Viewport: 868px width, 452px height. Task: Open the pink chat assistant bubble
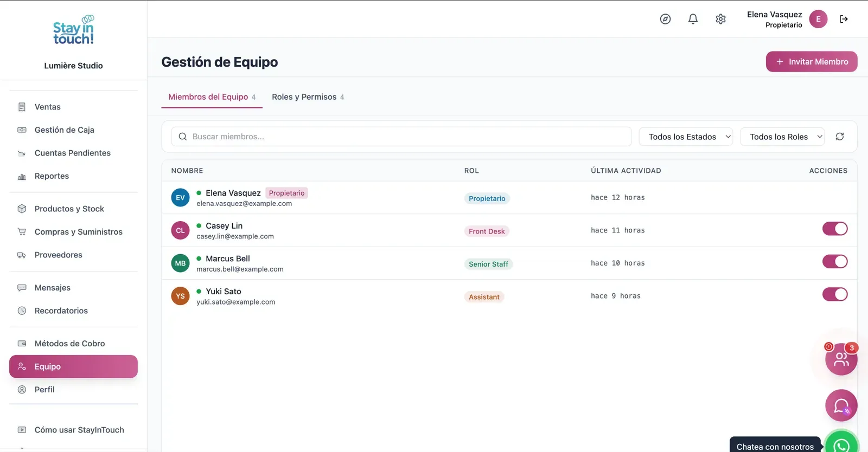[841, 405]
